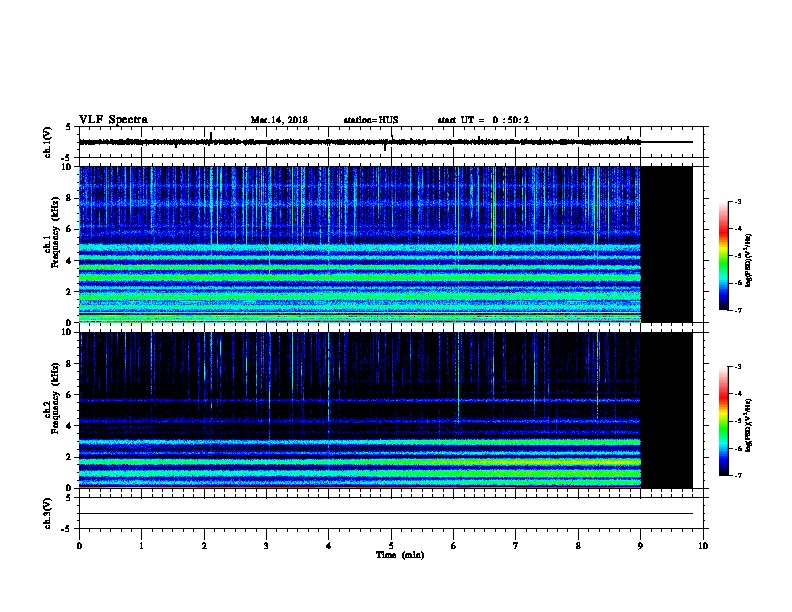Click the ch.2 spectrogram plot
Viewport: 792px width, 612px height.
point(385,410)
